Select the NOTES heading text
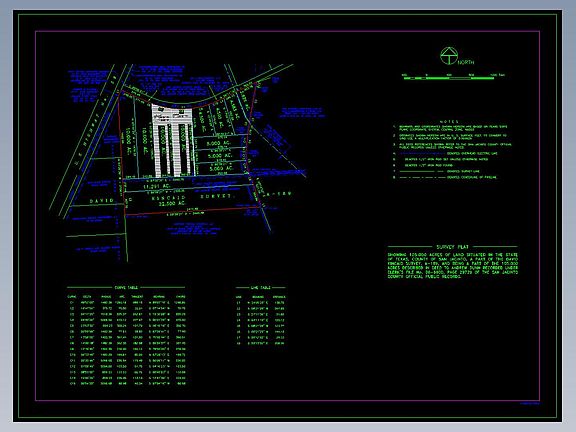This screenshot has height=432, width=576. [449, 122]
